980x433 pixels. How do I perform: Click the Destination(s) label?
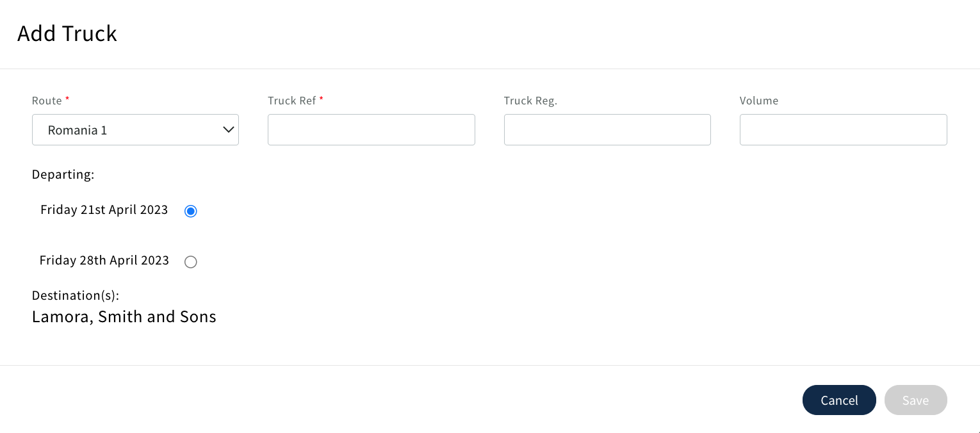(x=75, y=295)
